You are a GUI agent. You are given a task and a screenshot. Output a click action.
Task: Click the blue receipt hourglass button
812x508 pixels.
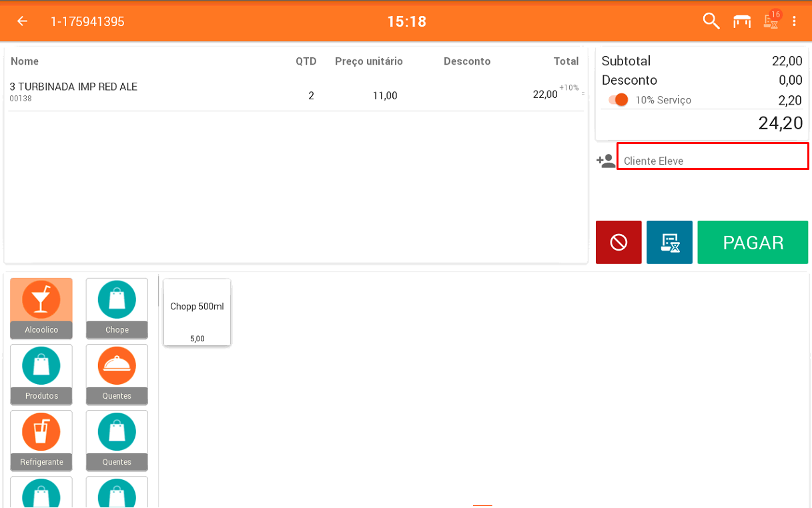(x=669, y=242)
